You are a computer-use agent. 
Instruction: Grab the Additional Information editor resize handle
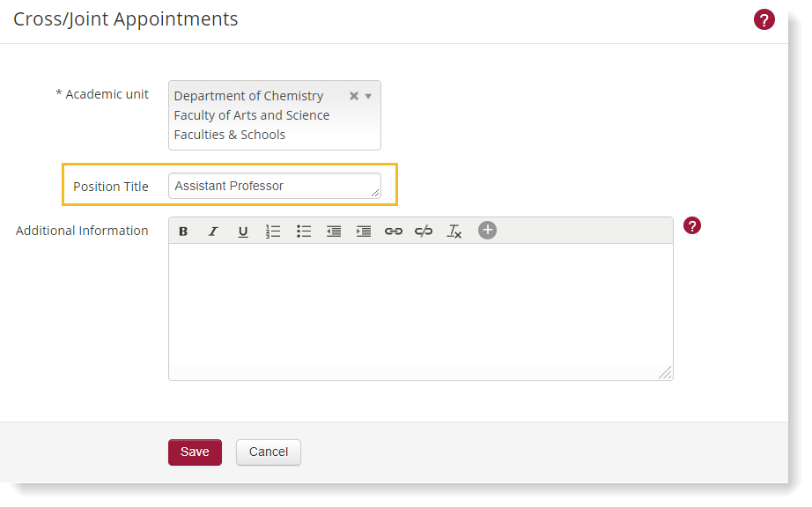666,373
